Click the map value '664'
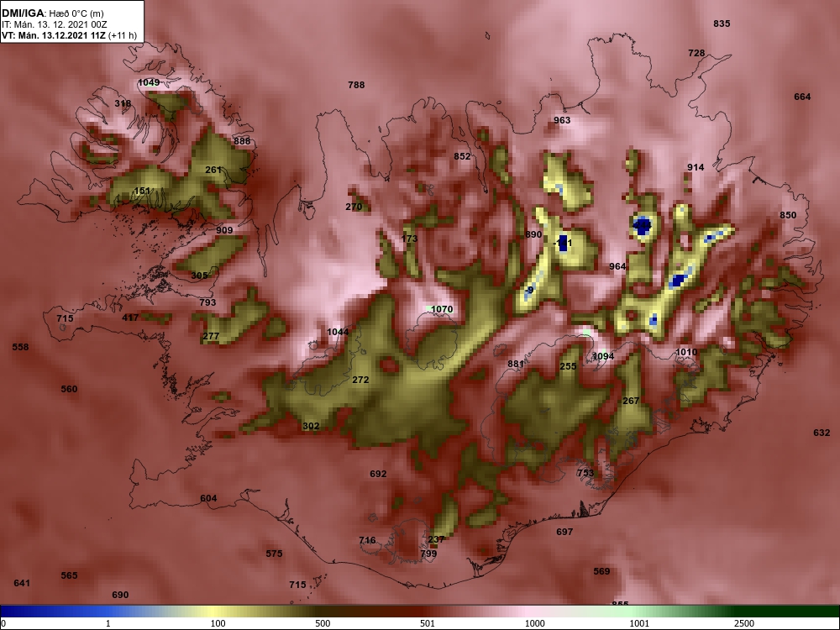 point(802,97)
